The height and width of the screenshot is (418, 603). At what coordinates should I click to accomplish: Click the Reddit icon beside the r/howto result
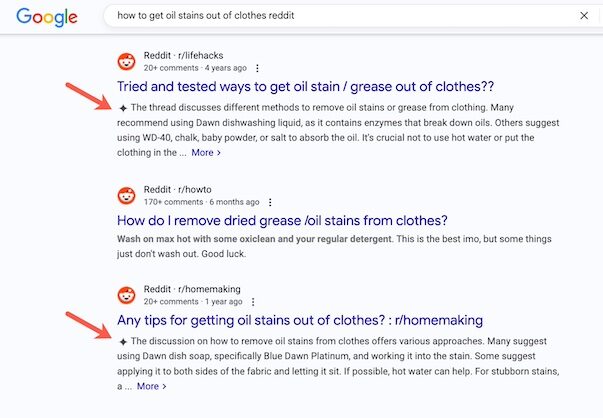(x=127, y=194)
